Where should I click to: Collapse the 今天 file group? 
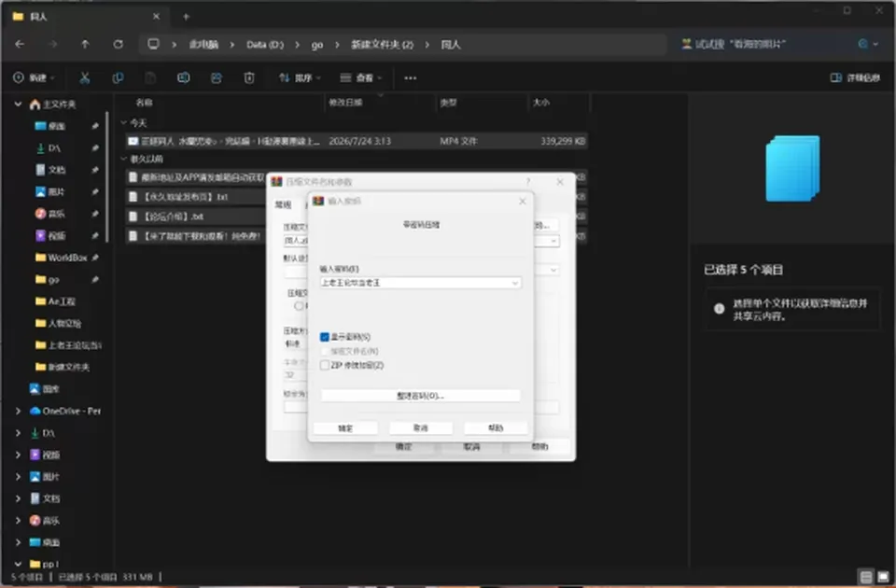[x=123, y=123]
